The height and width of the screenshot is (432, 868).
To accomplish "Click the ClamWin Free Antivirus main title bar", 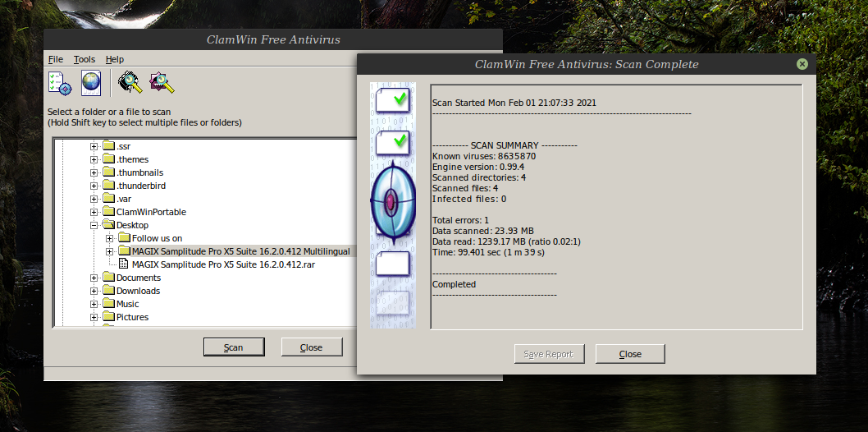I will 273,40.
